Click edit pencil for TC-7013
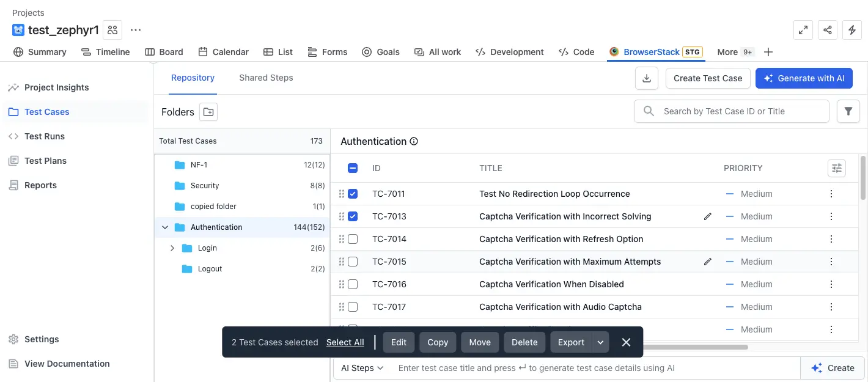868x382 pixels. [x=708, y=216]
